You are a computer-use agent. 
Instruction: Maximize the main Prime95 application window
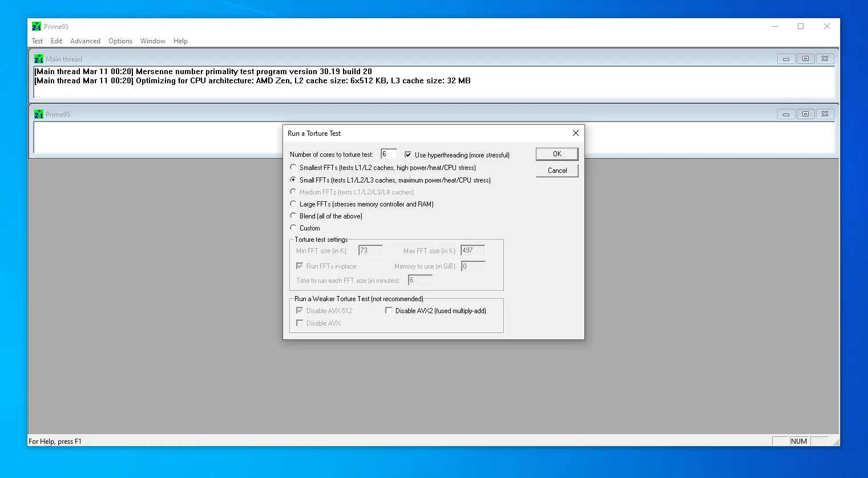[801, 26]
